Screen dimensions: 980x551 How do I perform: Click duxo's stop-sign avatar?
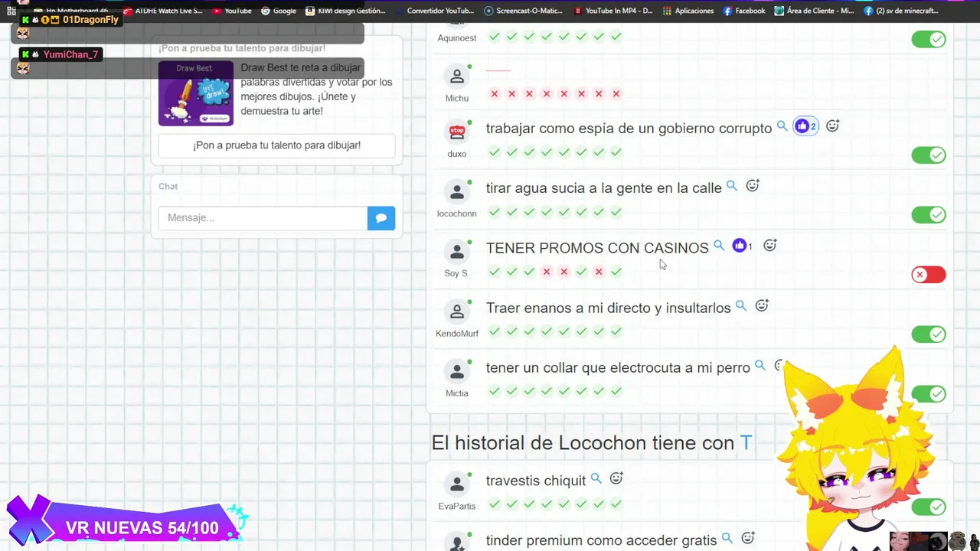[457, 132]
